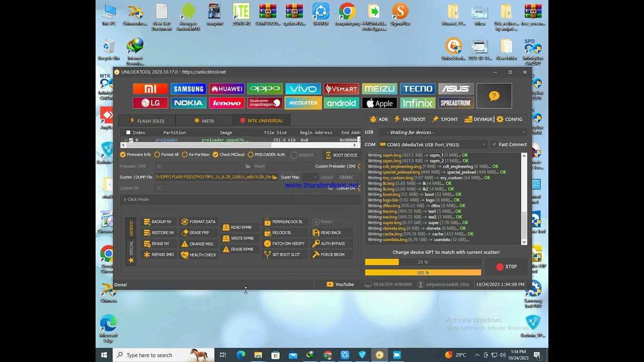Browse for the scatter file folder icon
The image size is (644, 362).
click(x=275, y=177)
